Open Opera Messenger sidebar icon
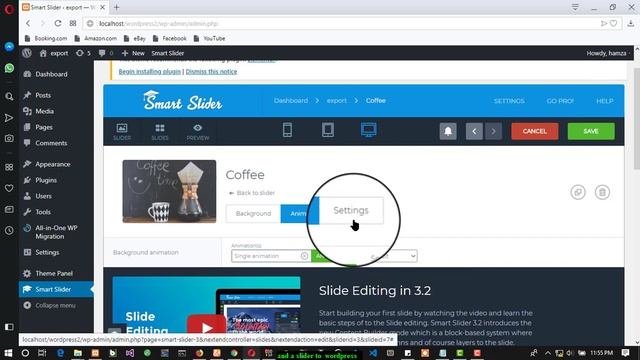Viewport: 640px width, 360px height. [x=9, y=47]
